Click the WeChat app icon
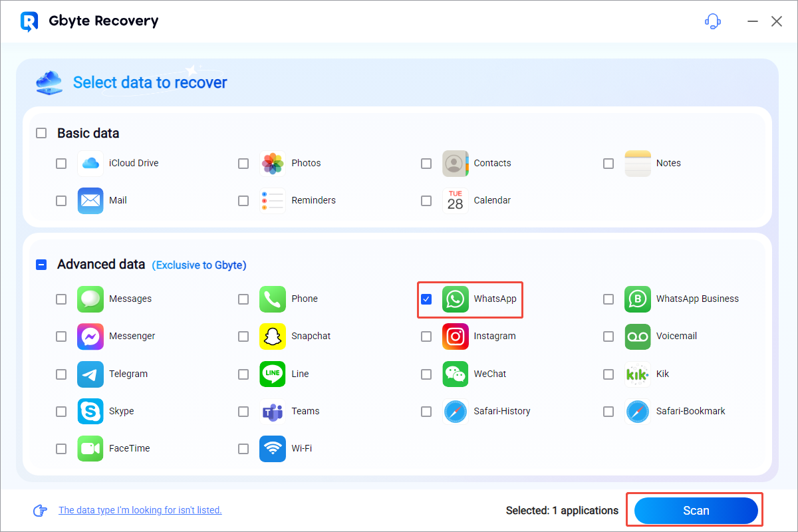 point(455,374)
